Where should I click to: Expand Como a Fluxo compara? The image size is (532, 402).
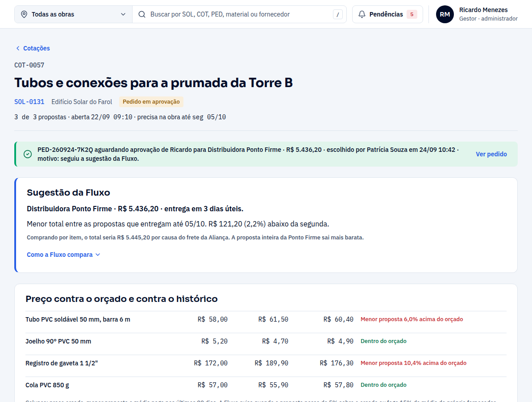point(63,255)
